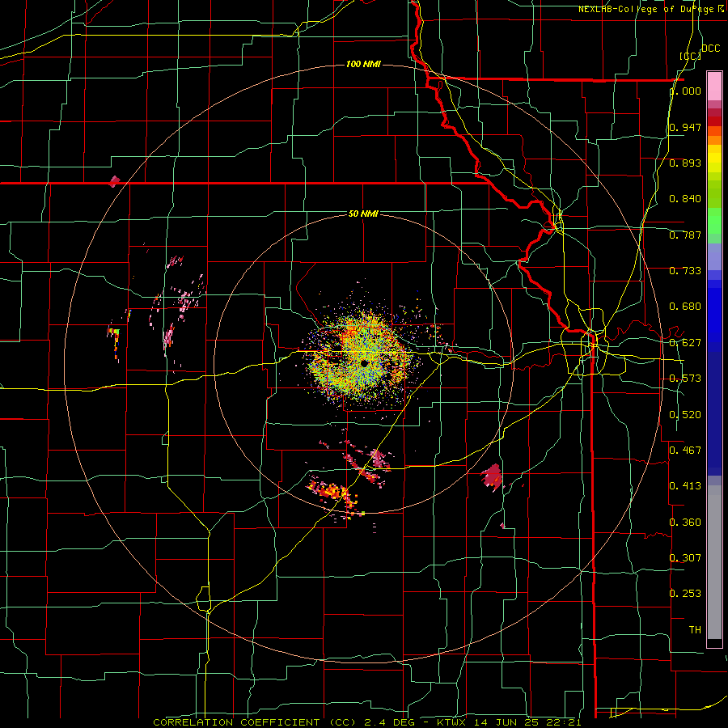Click the large crimson echo blob southeast of radar

(493, 476)
